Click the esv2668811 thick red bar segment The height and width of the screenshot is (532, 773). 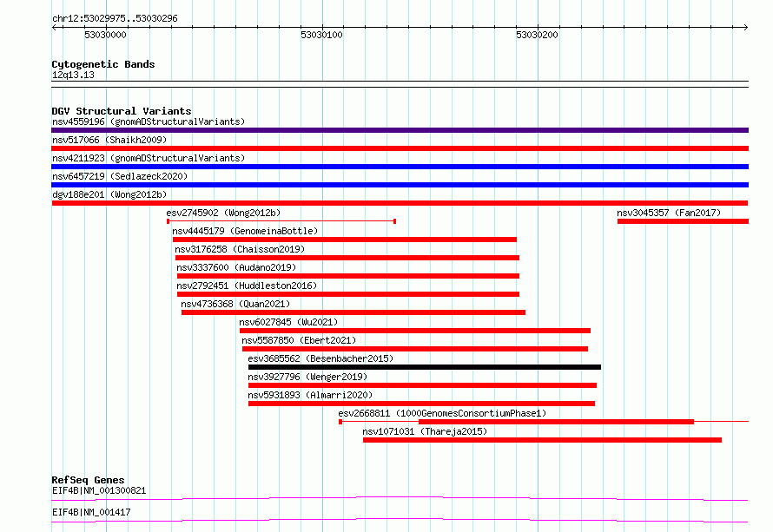pos(556,422)
